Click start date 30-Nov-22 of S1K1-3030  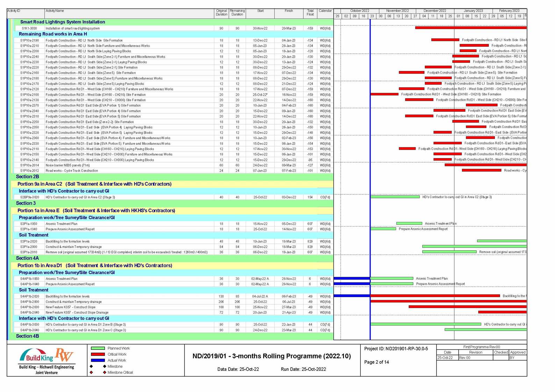tap(260, 28)
